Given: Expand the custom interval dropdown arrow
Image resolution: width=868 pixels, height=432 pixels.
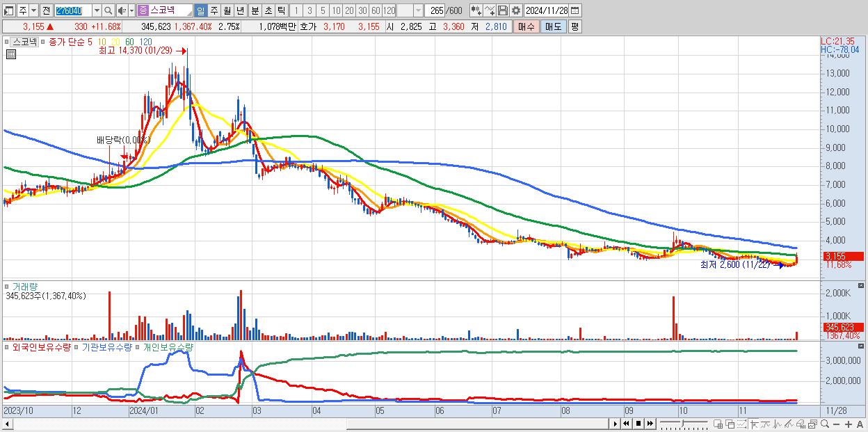Looking at the screenshot, I should click(x=419, y=10).
